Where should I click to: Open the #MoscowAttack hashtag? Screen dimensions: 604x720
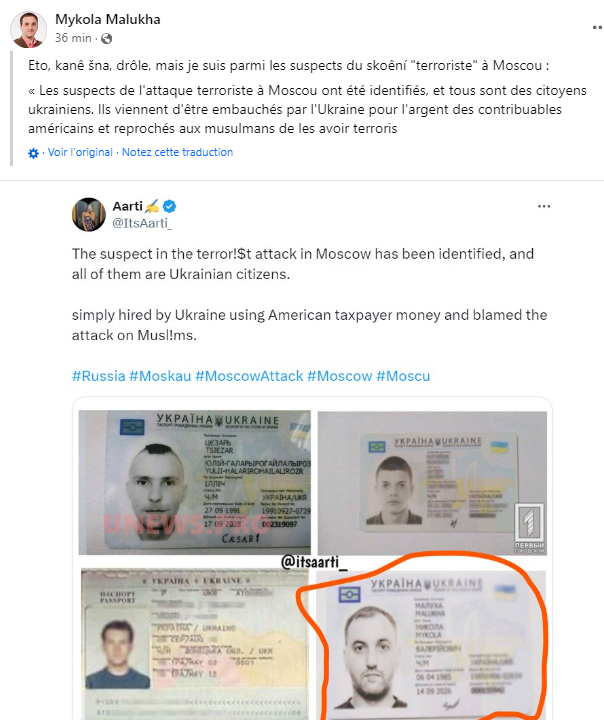249,376
